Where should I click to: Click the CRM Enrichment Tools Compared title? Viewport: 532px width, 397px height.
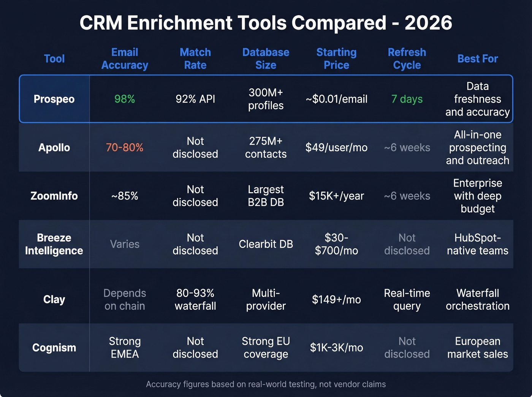pos(266,23)
